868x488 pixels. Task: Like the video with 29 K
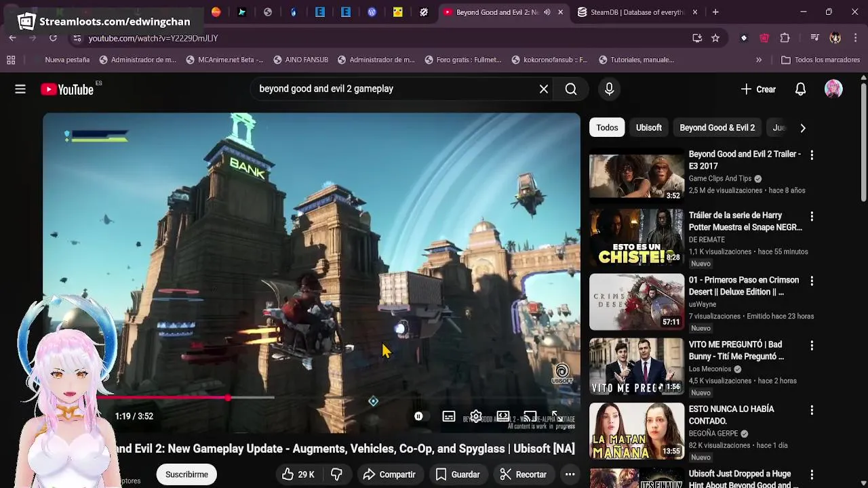[298, 474]
